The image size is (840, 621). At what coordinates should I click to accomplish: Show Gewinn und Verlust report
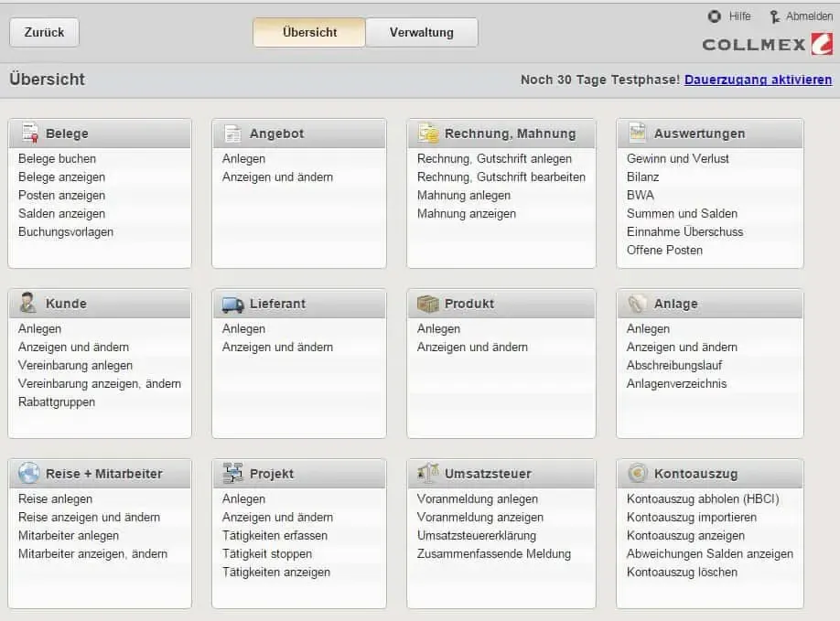[678, 158]
